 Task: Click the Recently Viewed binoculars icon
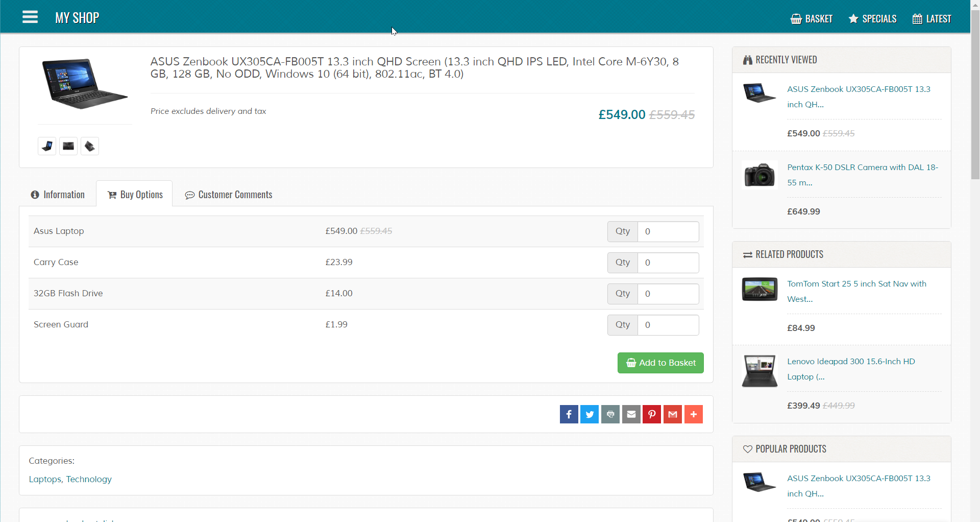[x=748, y=60]
